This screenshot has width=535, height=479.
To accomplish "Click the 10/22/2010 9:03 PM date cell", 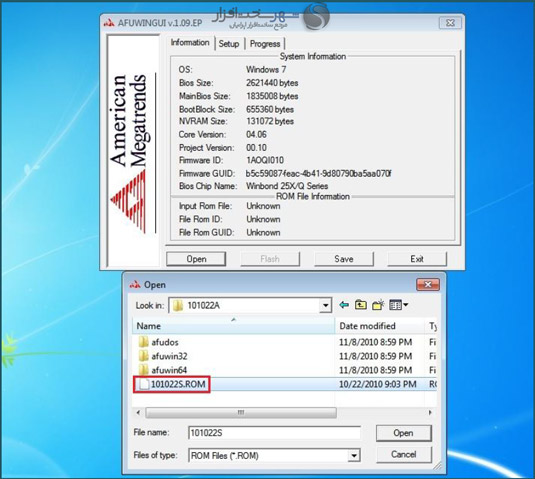I will (378, 384).
